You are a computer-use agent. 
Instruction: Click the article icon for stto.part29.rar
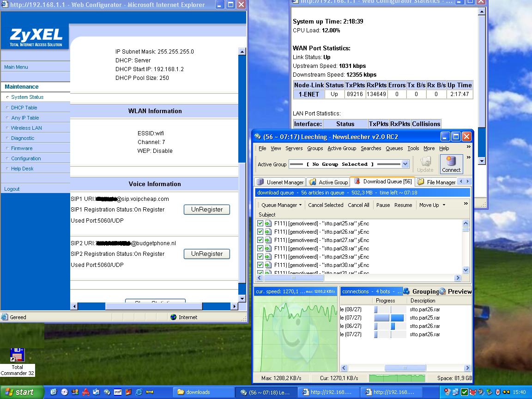(268, 256)
